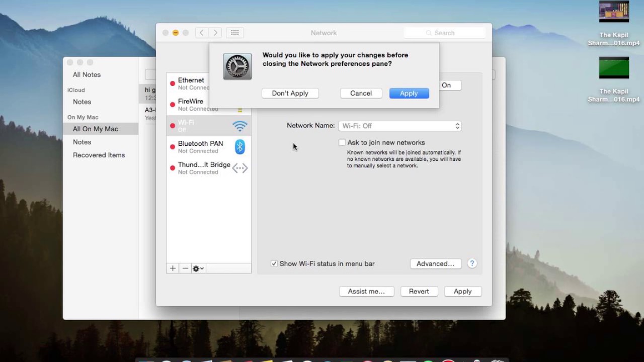The width and height of the screenshot is (644, 362).
Task: Click the Apply button in the dialog
Action: pos(409,93)
